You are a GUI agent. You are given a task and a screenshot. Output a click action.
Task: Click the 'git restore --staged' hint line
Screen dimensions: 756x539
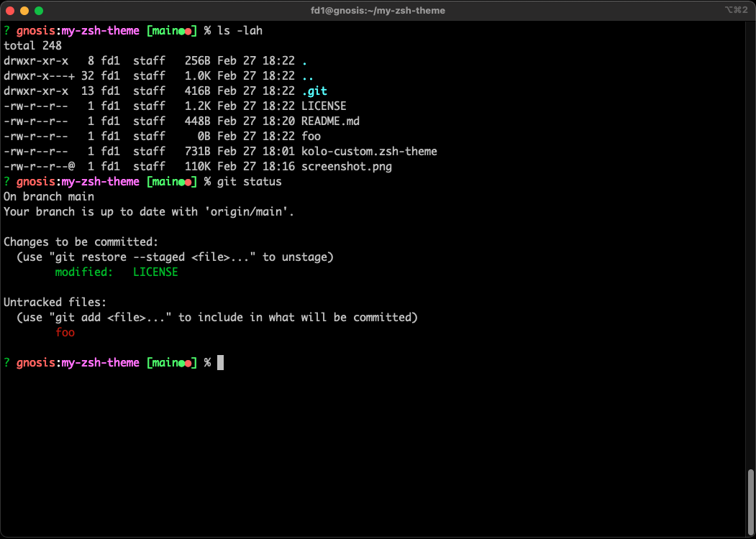(175, 257)
